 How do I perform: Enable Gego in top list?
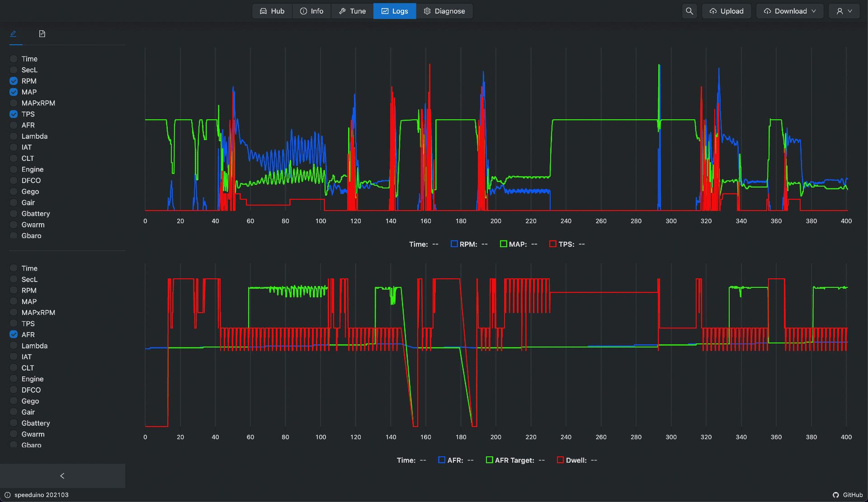click(14, 192)
